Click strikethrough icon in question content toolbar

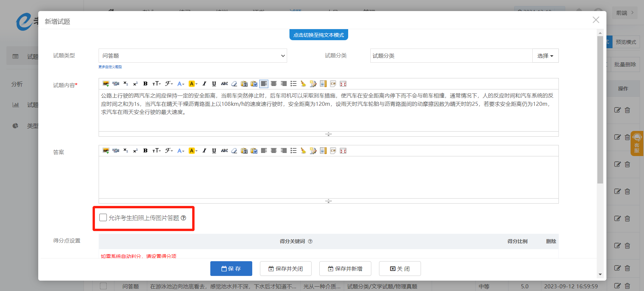point(224,84)
